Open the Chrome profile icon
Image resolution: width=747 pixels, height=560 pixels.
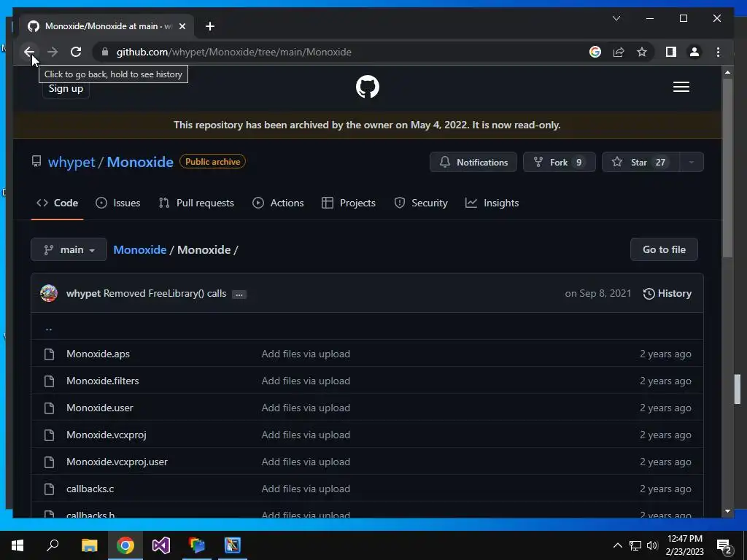[x=694, y=52]
